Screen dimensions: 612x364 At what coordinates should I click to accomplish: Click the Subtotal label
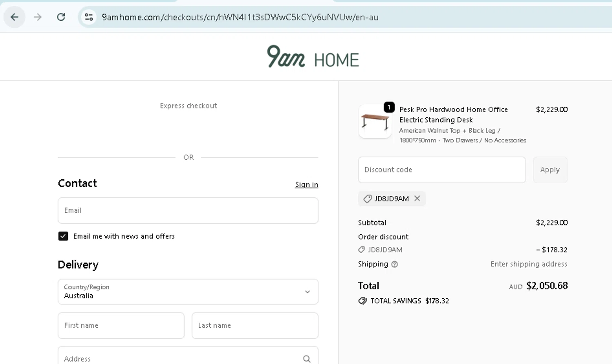(372, 223)
